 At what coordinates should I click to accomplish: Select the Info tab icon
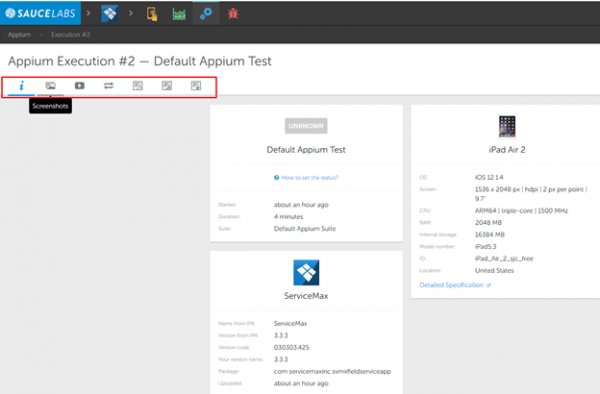[x=21, y=86]
